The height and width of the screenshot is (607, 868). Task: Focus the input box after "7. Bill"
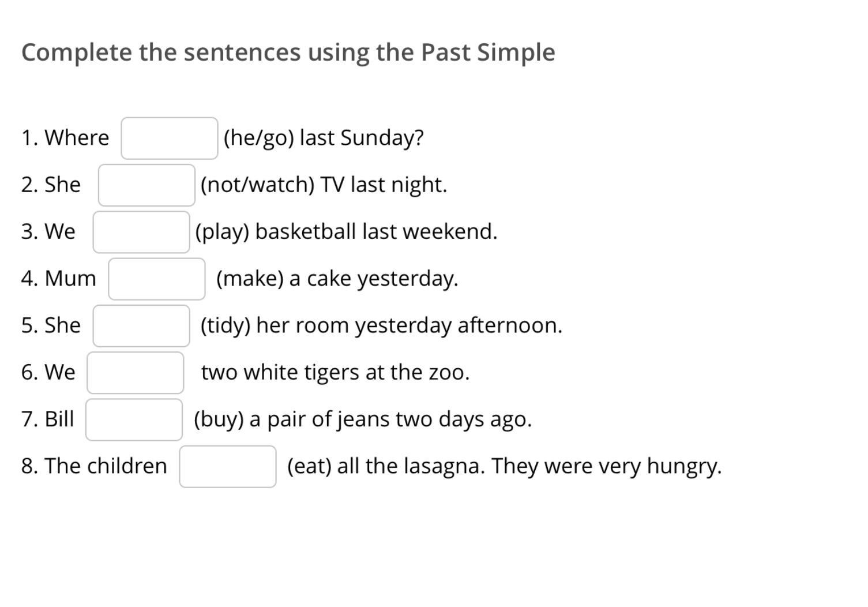pyautogui.click(x=134, y=419)
